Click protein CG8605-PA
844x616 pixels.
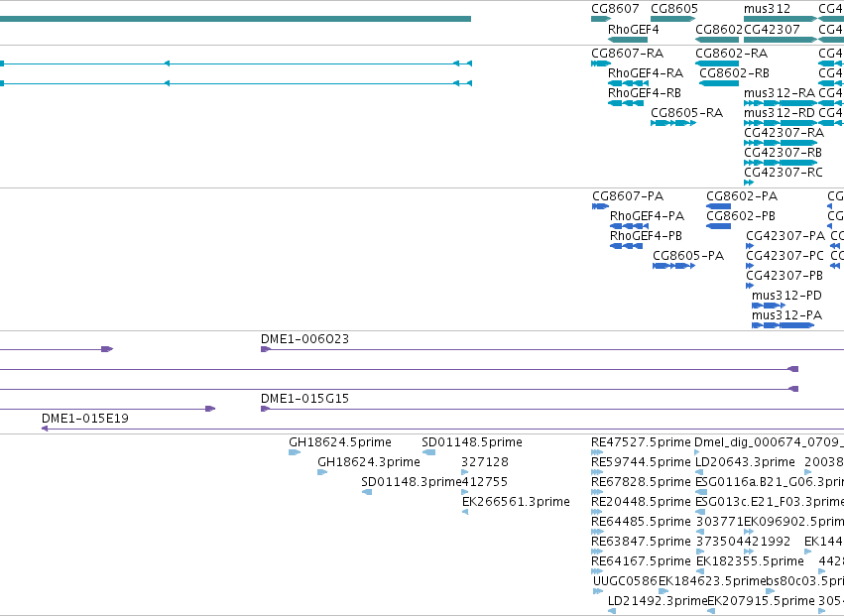coord(688,256)
